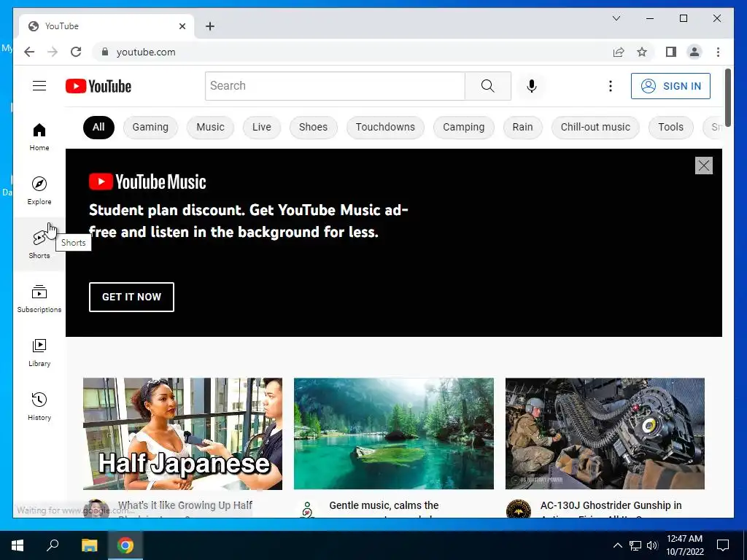
Task: Select the Shoes chip
Action: pos(313,127)
